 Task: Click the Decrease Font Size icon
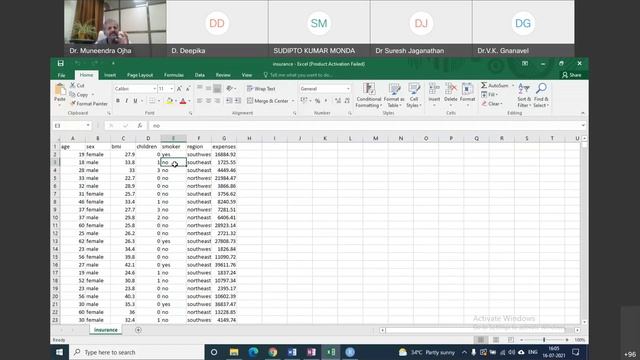(x=188, y=89)
